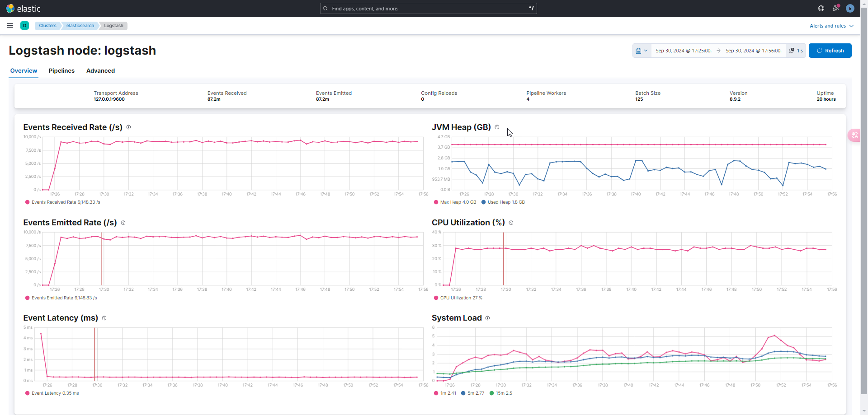Toggle the Events Received Rate legend series
This screenshot has height=415, width=868.
[x=63, y=202]
